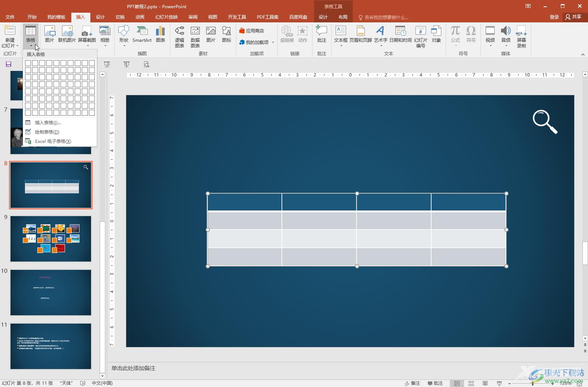Viewport: 588px width, 387px height.
Task: Click the top-left cell of insert table grid
Action: (28, 63)
